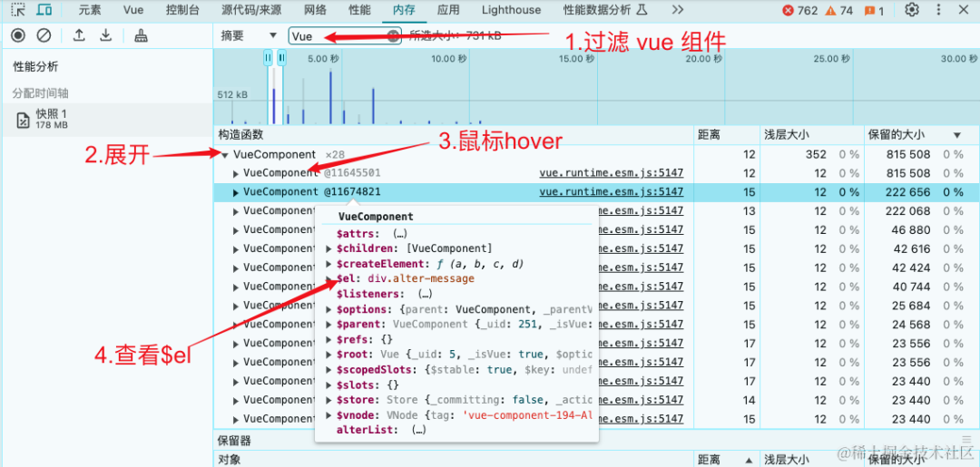Expand the VueComponent row retaining 40 744
The image size is (980, 467).
[x=236, y=287]
